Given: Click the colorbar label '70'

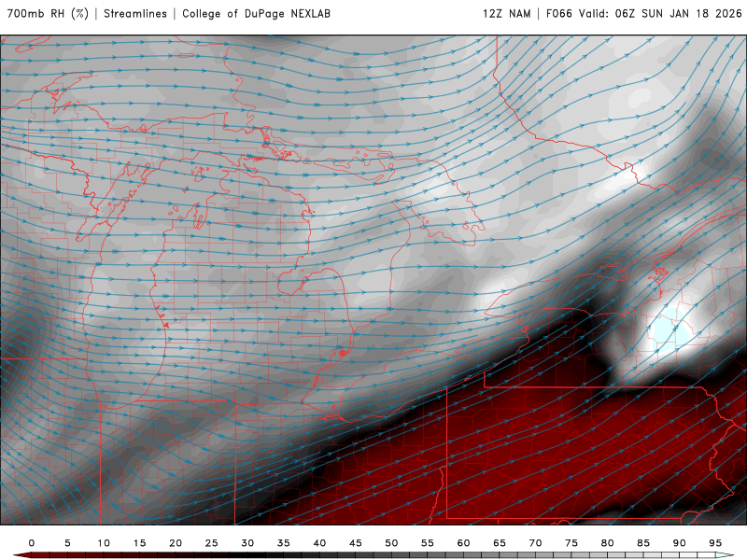Looking at the screenshot, I should [535, 543].
